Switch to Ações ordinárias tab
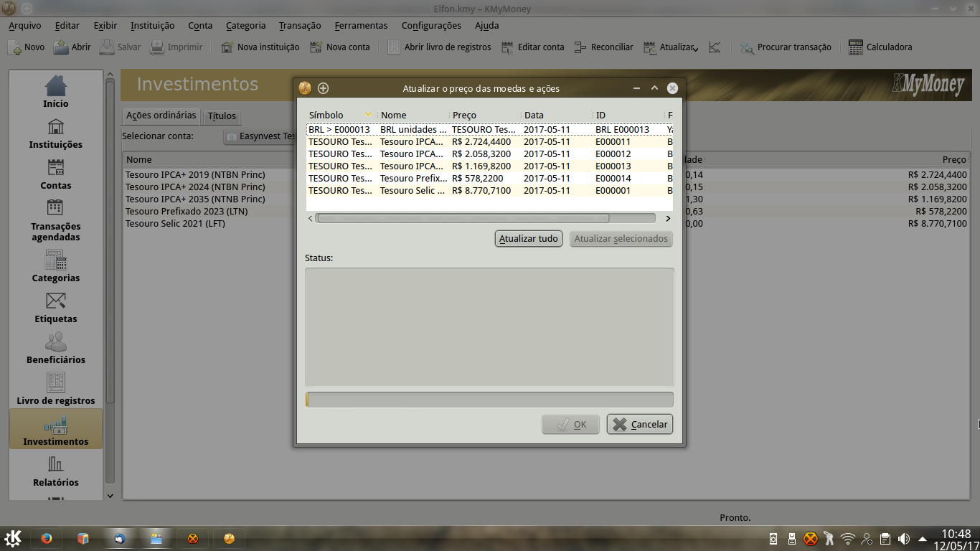980x551 pixels. (161, 116)
